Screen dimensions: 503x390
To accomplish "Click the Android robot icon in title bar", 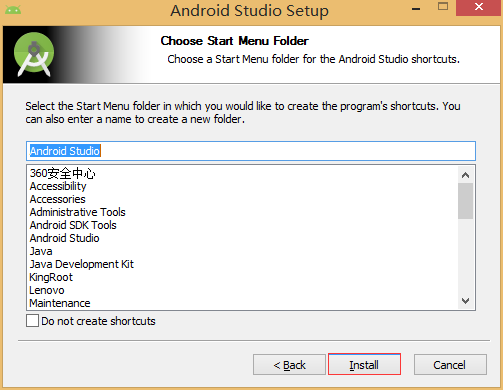I will (13, 10).
